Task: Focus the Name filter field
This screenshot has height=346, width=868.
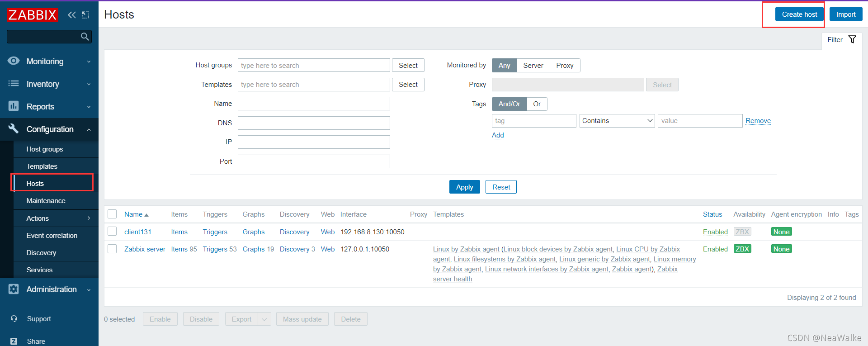Action: 314,104
